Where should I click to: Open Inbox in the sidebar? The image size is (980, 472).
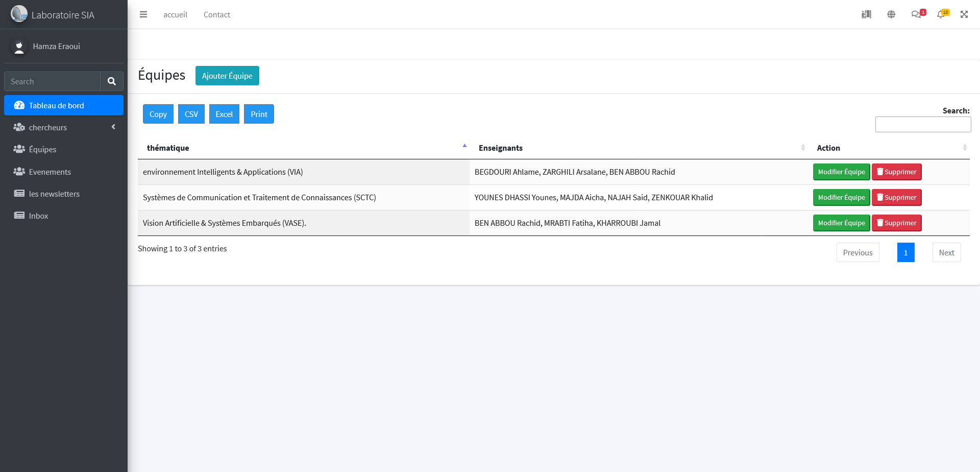coord(64,216)
